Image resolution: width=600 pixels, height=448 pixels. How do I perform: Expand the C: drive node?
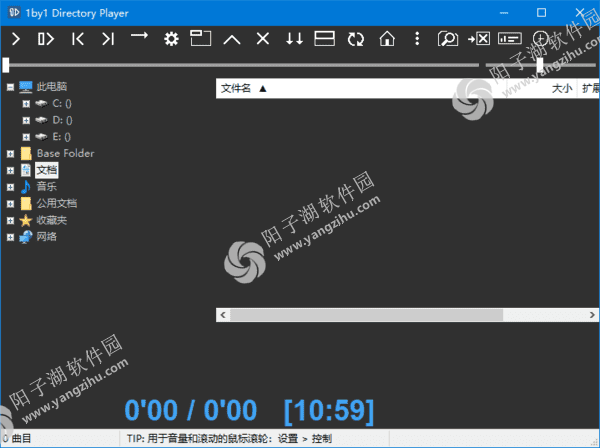(26, 104)
